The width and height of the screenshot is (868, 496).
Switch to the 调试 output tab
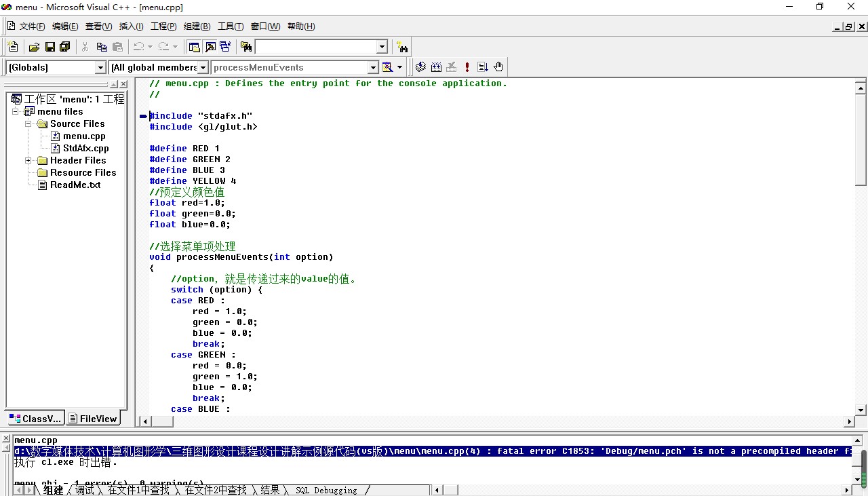85,490
